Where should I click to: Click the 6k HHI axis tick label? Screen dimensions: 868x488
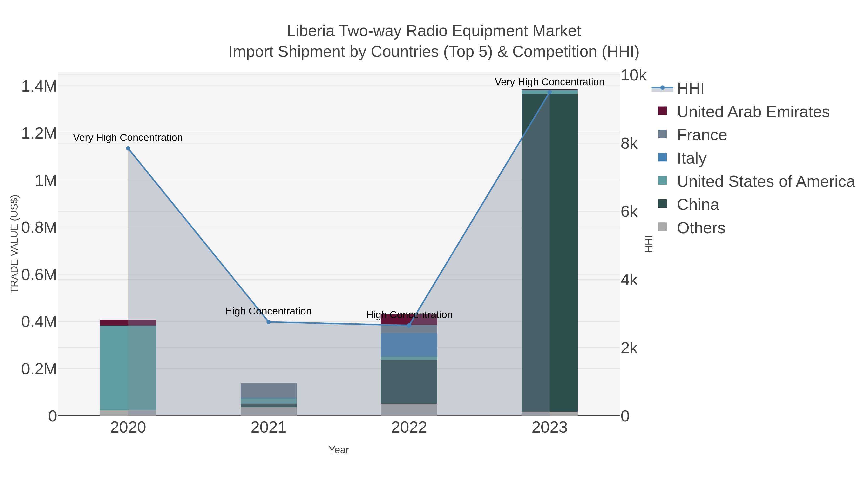pos(629,212)
